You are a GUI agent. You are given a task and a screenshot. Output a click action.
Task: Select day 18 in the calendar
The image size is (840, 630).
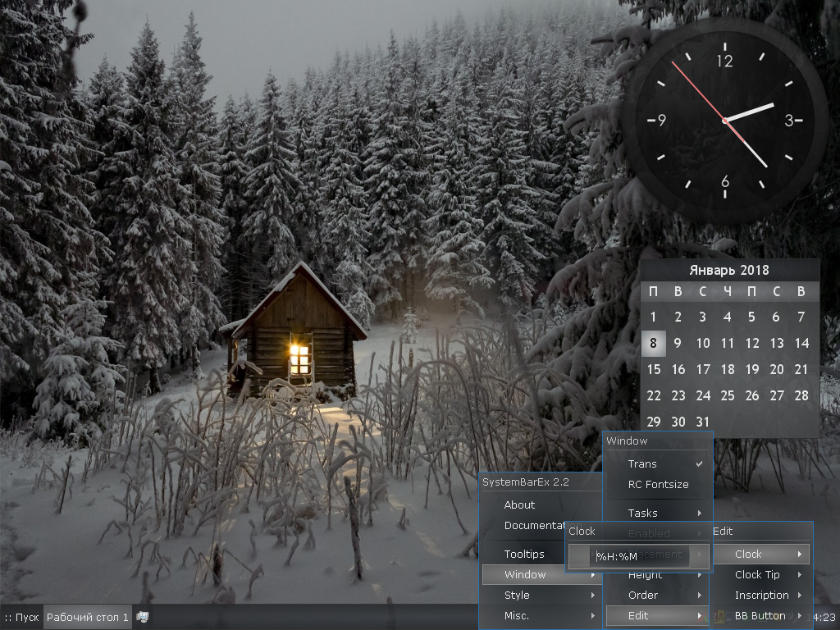tap(728, 369)
